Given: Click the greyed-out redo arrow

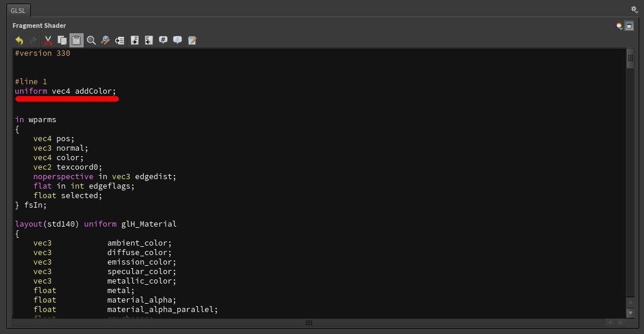Looking at the screenshot, I should (x=33, y=40).
